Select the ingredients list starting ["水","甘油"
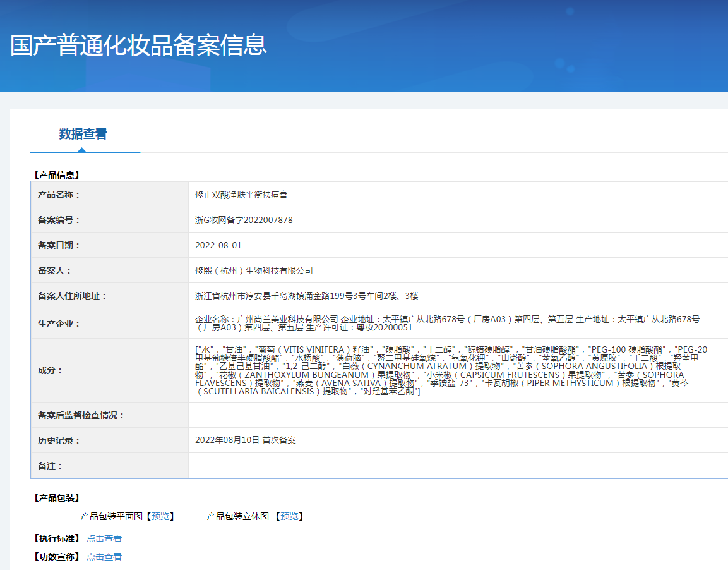The width and height of the screenshot is (728, 570). pyautogui.click(x=451, y=370)
